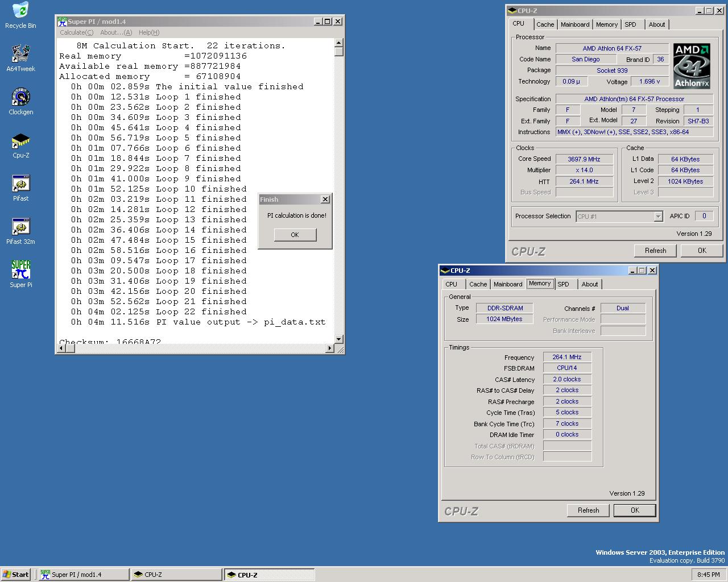Click the Super PI window title icon
The image size is (728, 582).
click(62, 22)
